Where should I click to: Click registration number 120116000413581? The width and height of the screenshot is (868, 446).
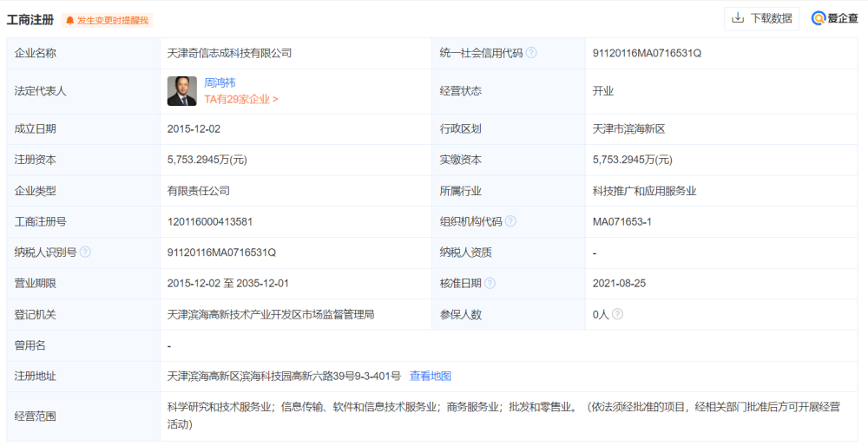click(x=210, y=221)
